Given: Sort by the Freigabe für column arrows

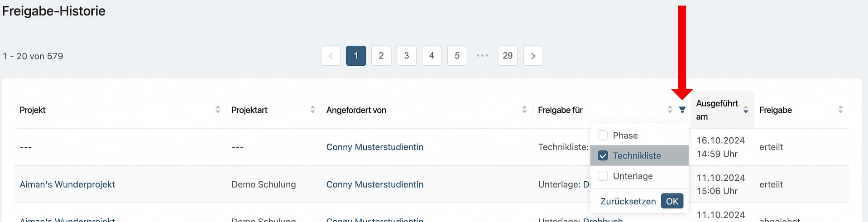Looking at the screenshot, I should (x=670, y=110).
